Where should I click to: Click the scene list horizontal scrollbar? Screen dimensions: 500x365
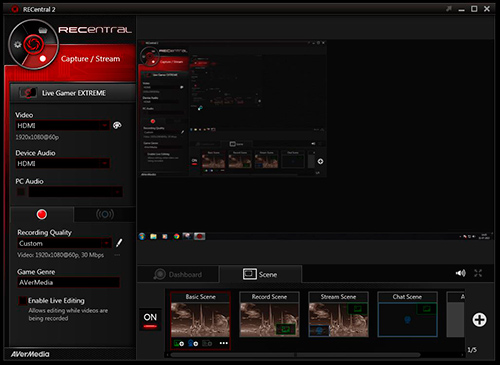pyautogui.click(x=295, y=355)
